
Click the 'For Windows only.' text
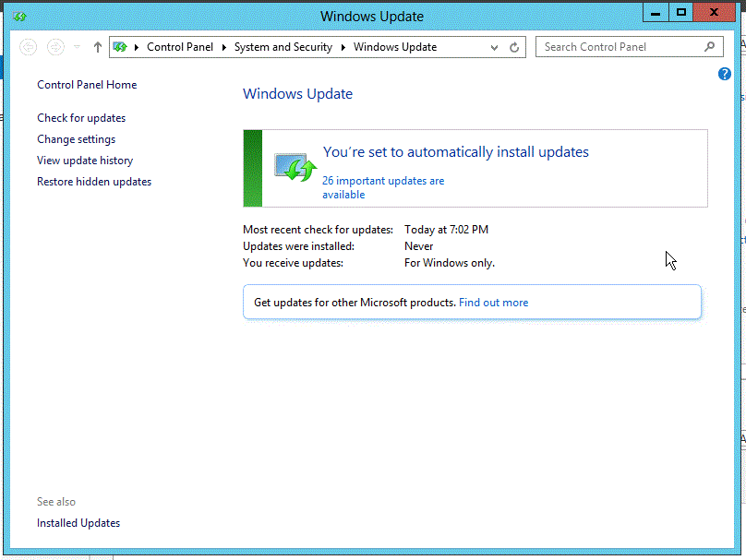tap(450, 263)
